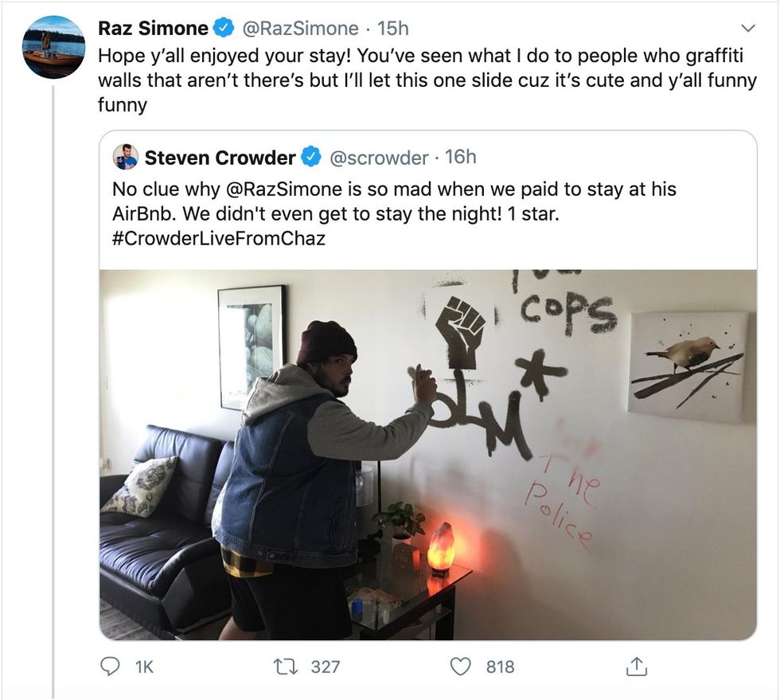Open Raz Simone's profile avatar
This screenshot has height=700, width=780.
coord(54,47)
